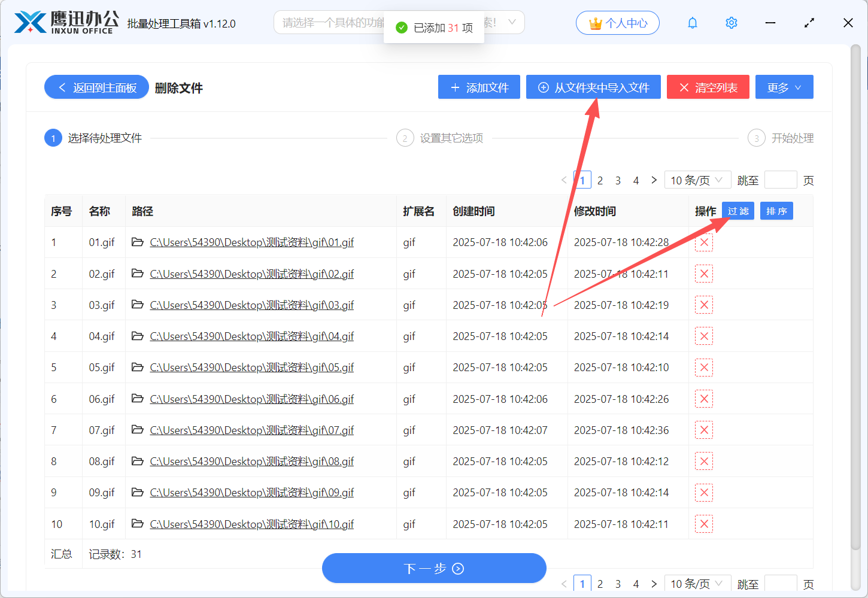Open the notification bell
This screenshot has width=868, height=598.
(x=693, y=23)
